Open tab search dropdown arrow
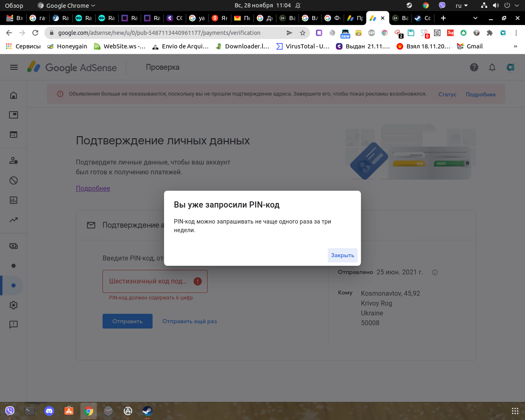Image resolution: width=525 pixels, height=420 pixels. [x=475, y=18]
